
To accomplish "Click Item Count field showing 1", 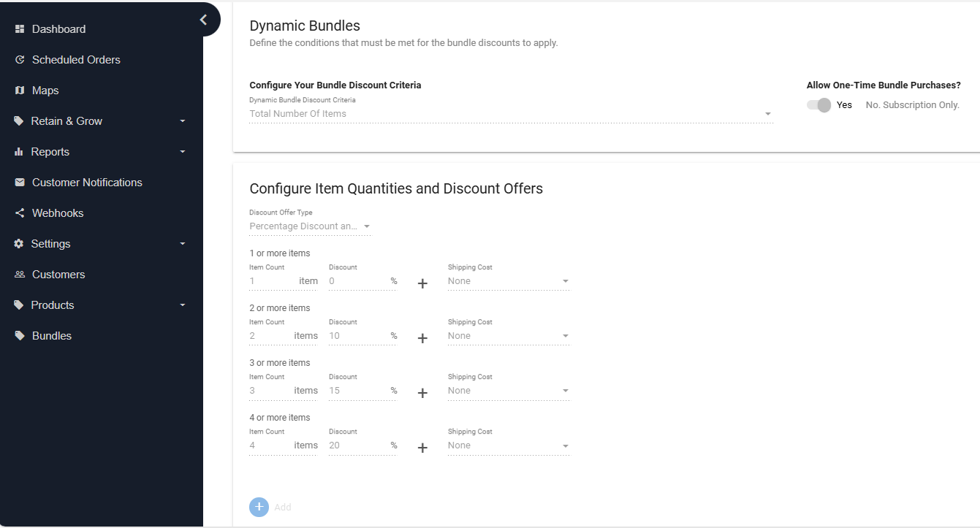I will [284, 281].
